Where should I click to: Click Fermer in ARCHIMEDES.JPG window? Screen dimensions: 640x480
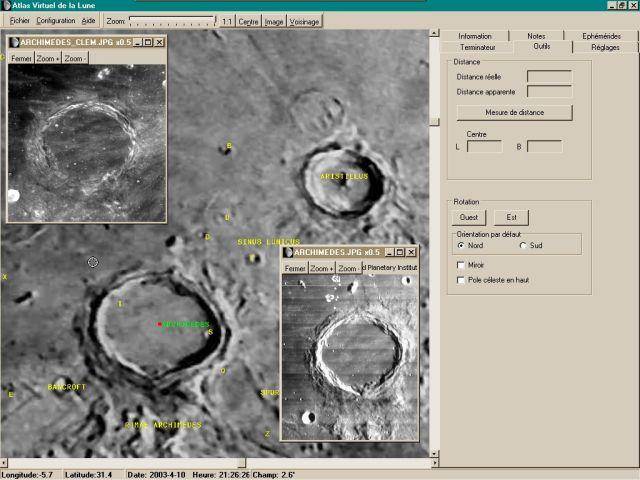point(295,269)
